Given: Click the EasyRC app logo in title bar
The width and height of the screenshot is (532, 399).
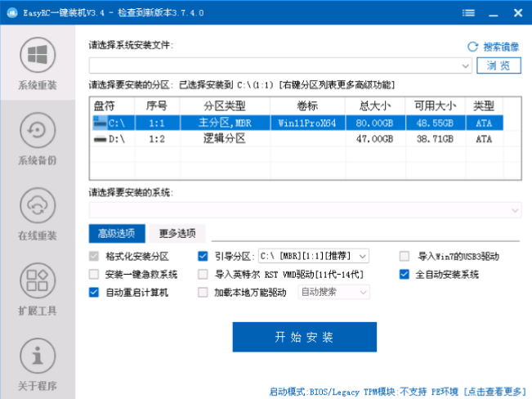Looking at the screenshot, I should pos(12,13).
